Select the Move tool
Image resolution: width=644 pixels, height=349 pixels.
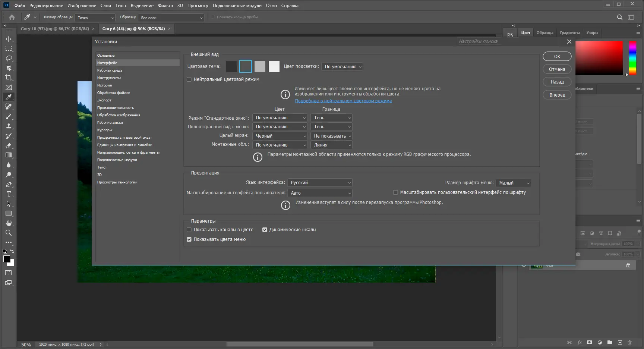coord(9,39)
